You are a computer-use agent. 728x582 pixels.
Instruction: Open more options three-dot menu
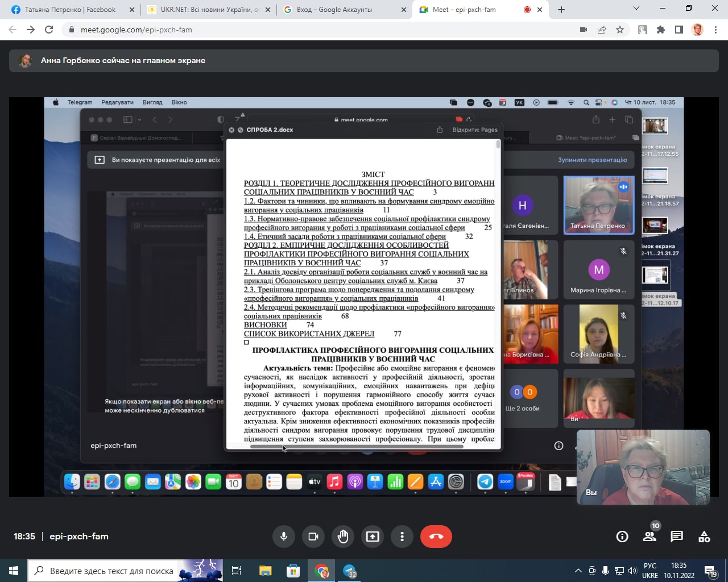coord(402,537)
